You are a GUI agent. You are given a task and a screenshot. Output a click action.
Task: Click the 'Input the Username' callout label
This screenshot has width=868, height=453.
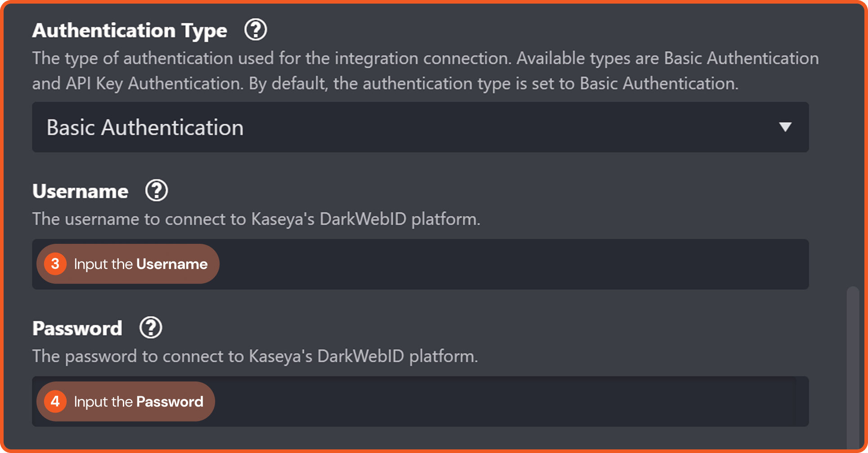pos(140,264)
